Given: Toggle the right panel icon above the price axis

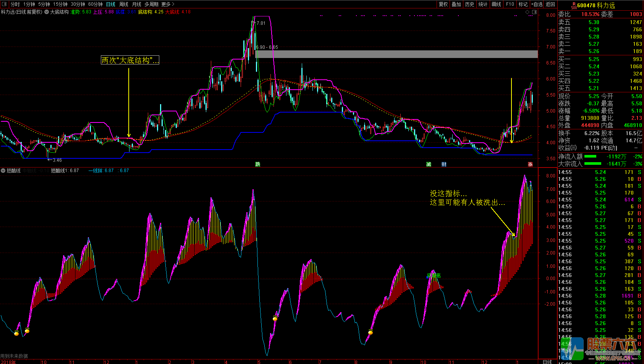Looking at the screenshot, I should (x=534, y=12).
